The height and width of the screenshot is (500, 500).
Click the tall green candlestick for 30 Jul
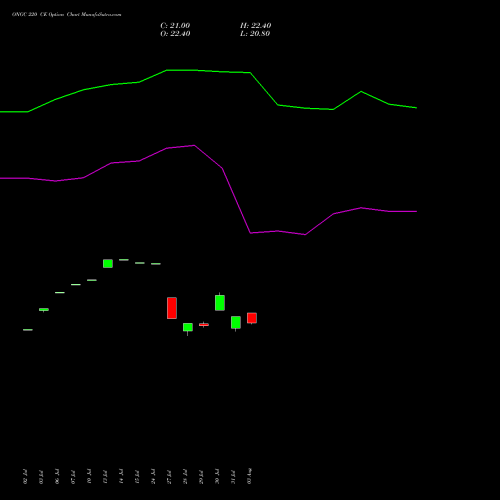[220, 303]
